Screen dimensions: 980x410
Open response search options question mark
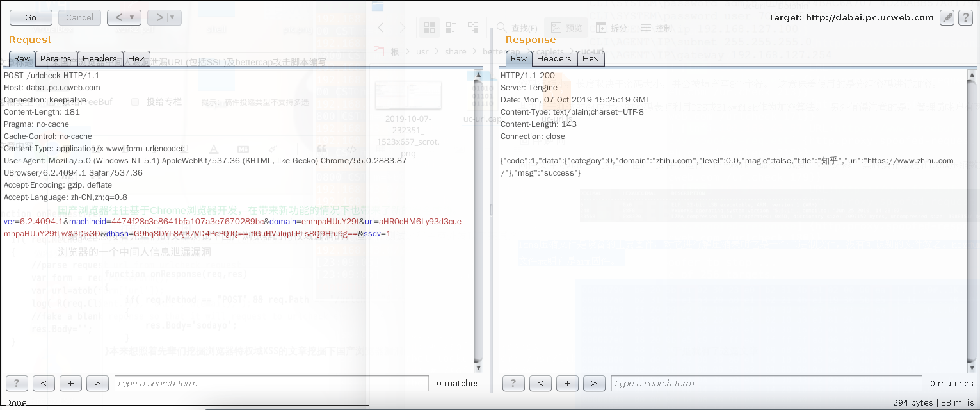[x=513, y=383]
